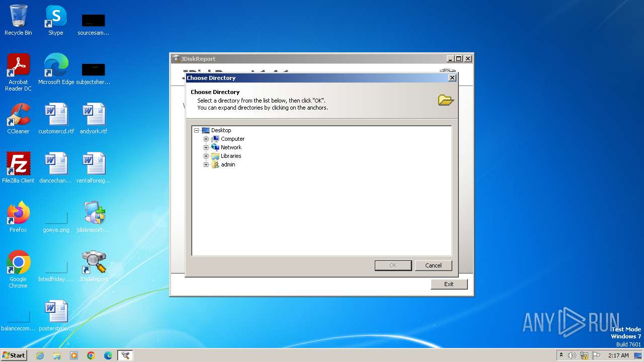This screenshot has width=644, height=362.
Task: Open Microsoft Edge desktop shortcut
Action: (56, 69)
